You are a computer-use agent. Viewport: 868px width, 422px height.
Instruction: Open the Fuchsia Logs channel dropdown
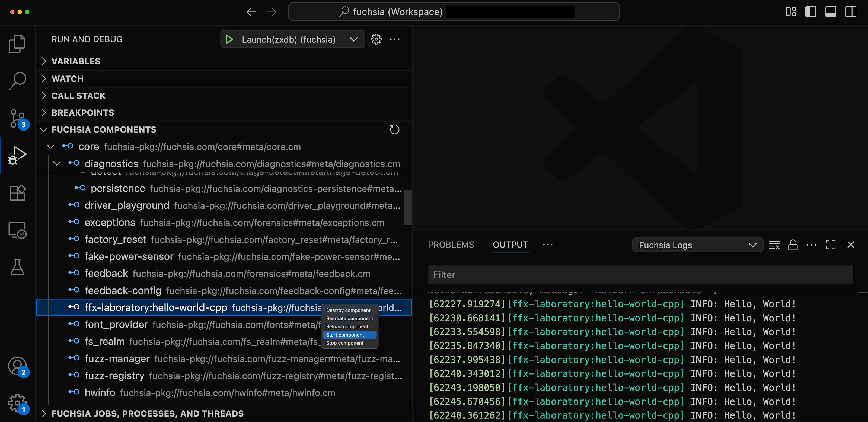point(697,245)
